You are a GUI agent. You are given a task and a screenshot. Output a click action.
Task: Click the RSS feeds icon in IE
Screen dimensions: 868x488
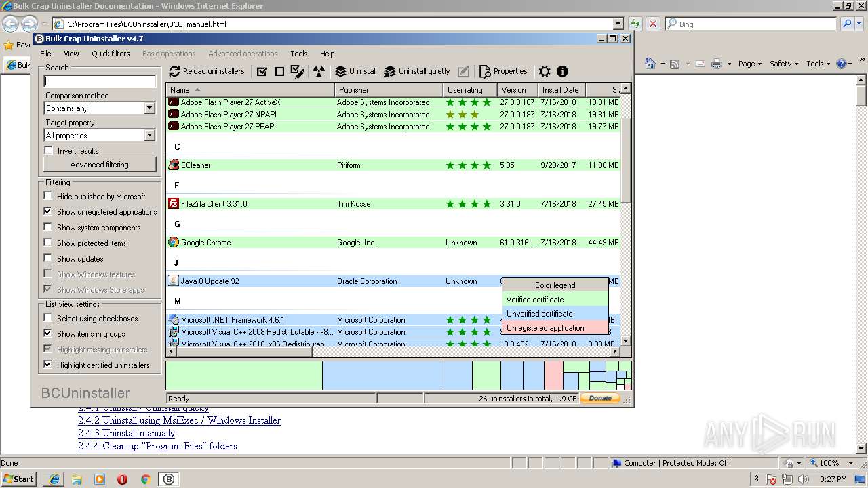click(x=675, y=64)
